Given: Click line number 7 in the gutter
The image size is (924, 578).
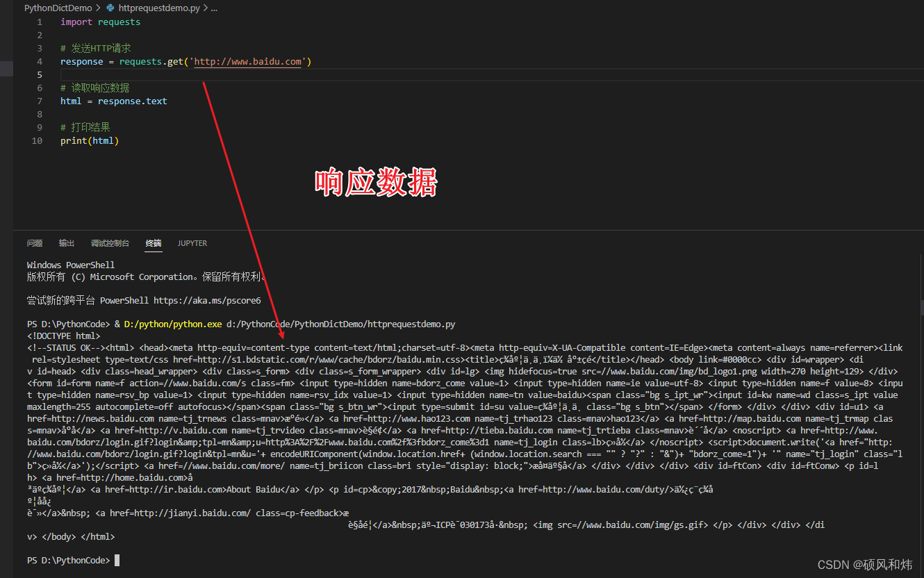Looking at the screenshot, I should tap(40, 101).
